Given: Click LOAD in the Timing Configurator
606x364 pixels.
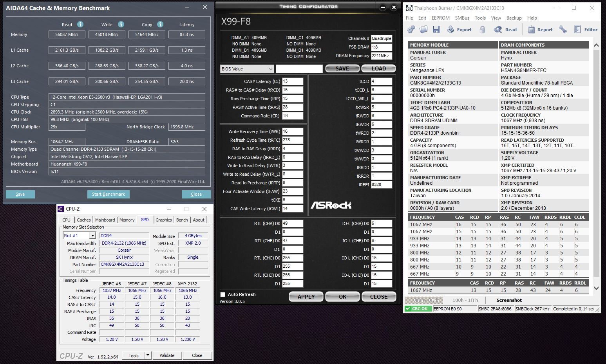Looking at the screenshot, I should tap(379, 68).
